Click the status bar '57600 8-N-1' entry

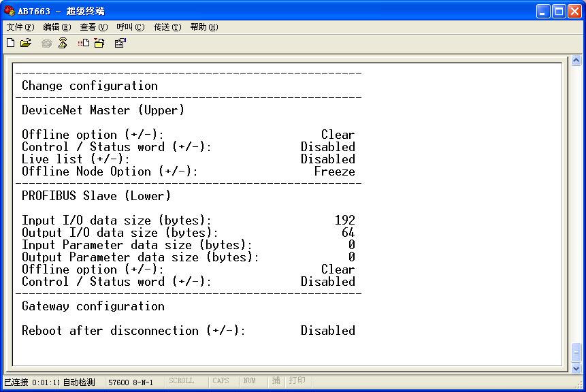click(131, 382)
